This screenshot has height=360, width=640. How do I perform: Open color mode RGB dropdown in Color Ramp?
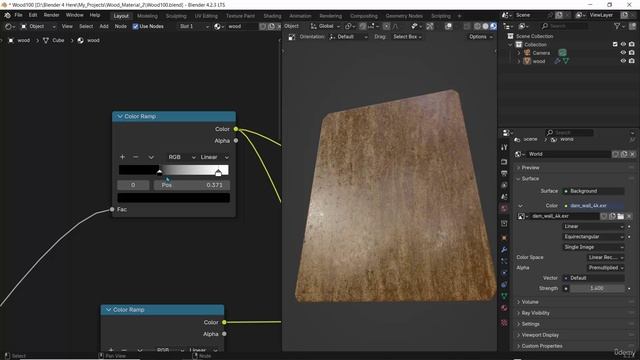pyautogui.click(x=181, y=157)
